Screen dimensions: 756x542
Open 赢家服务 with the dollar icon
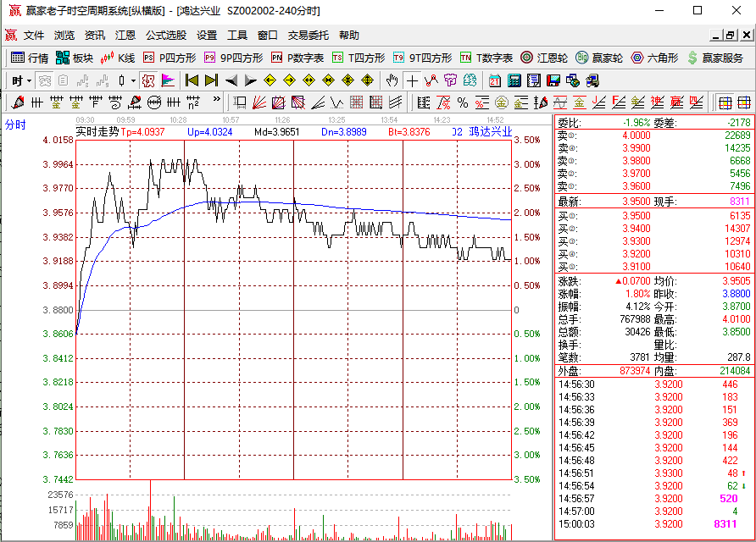(x=715, y=58)
